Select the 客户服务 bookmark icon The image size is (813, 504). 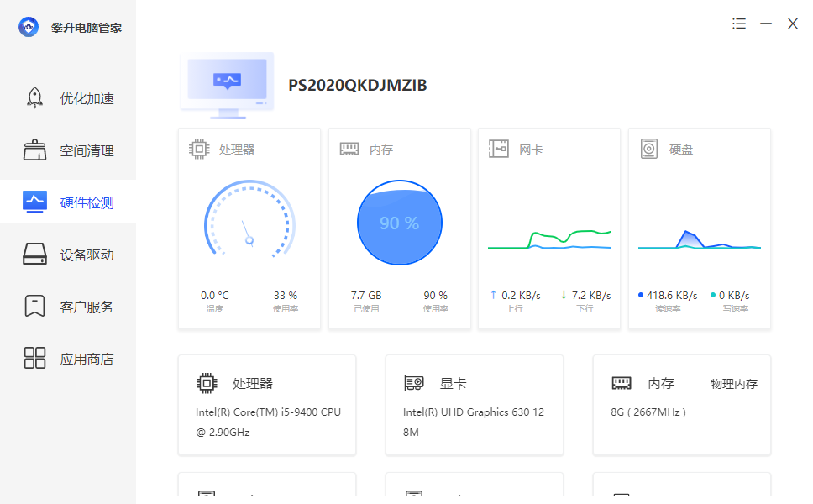coord(34,306)
